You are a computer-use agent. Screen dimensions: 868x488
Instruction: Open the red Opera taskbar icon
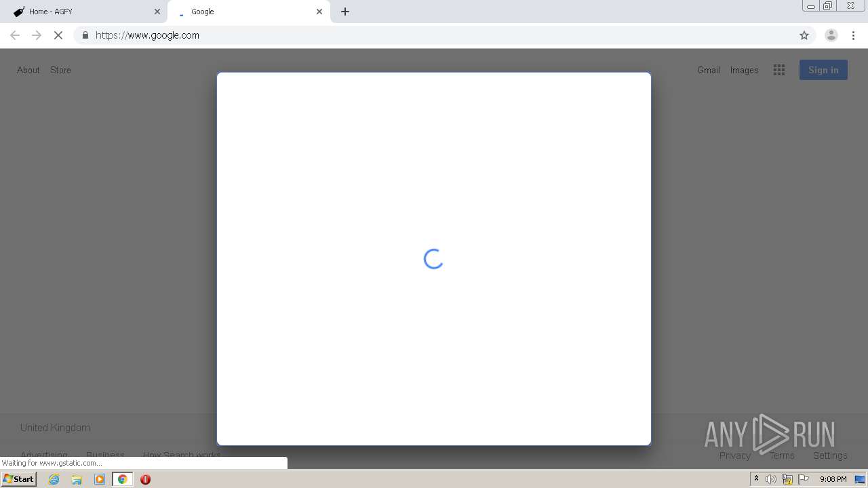pos(145,479)
